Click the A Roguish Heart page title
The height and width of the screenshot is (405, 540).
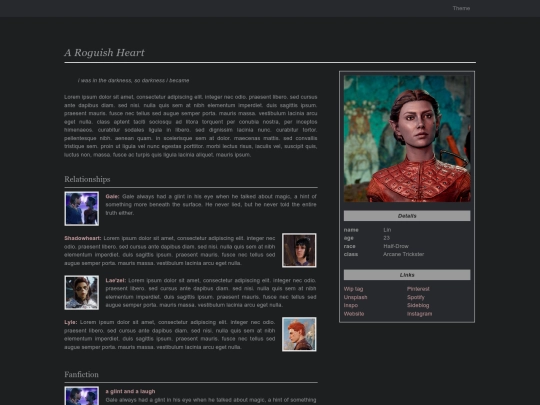point(104,53)
